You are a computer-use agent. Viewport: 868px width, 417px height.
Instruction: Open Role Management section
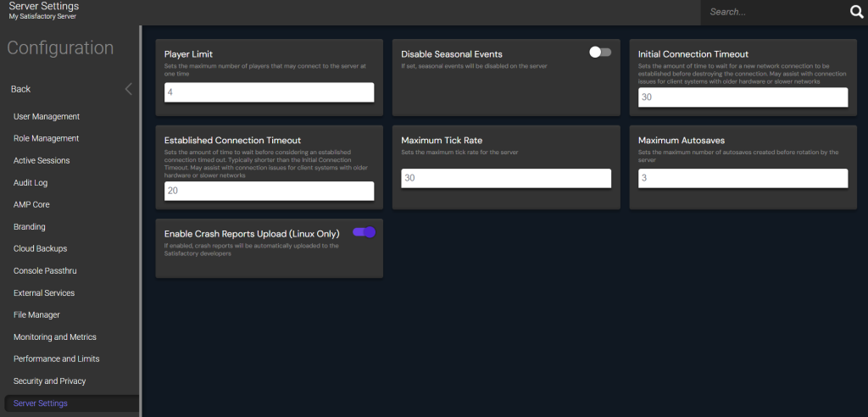46,138
